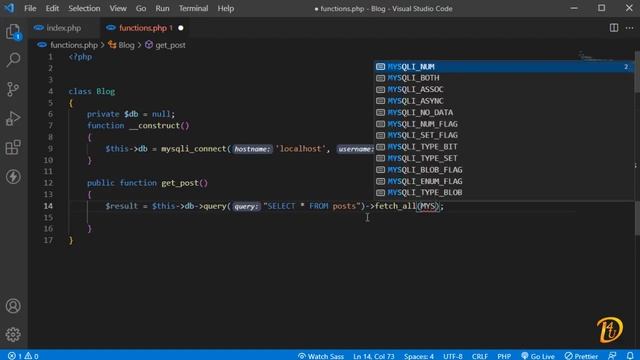
Task: Open the Accounts menu icon
Action: click(x=13, y=306)
